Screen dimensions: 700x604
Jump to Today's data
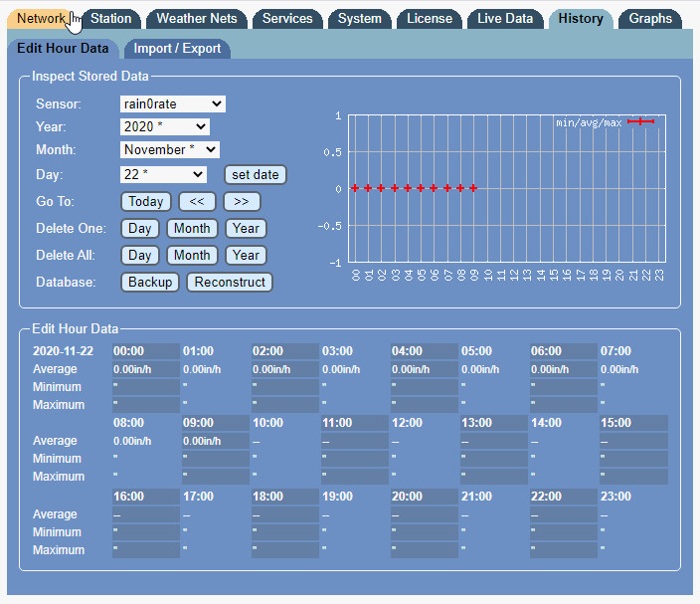pyautogui.click(x=145, y=201)
